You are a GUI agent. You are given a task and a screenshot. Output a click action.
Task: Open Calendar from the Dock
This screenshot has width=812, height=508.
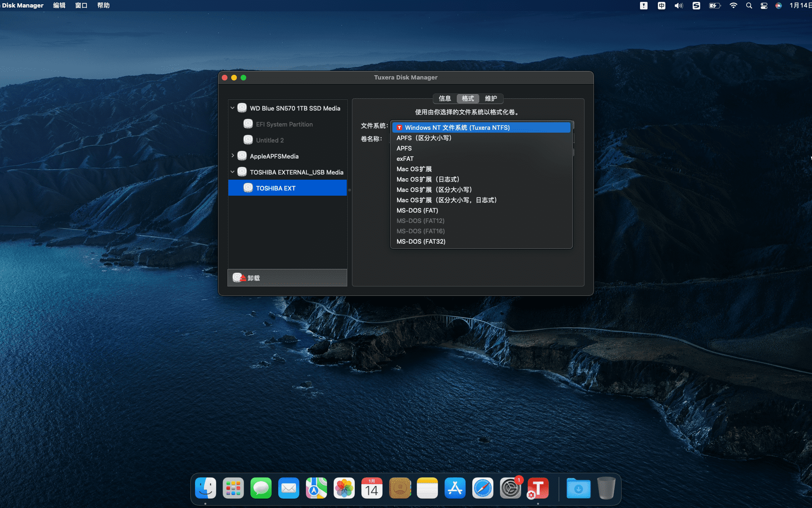pyautogui.click(x=372, y=488)
